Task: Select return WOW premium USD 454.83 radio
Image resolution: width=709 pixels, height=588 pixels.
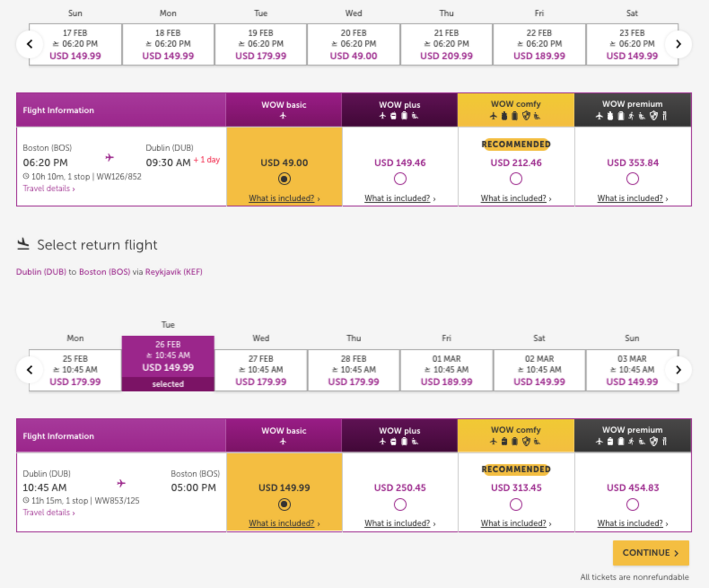Action: tap(632, 505)
